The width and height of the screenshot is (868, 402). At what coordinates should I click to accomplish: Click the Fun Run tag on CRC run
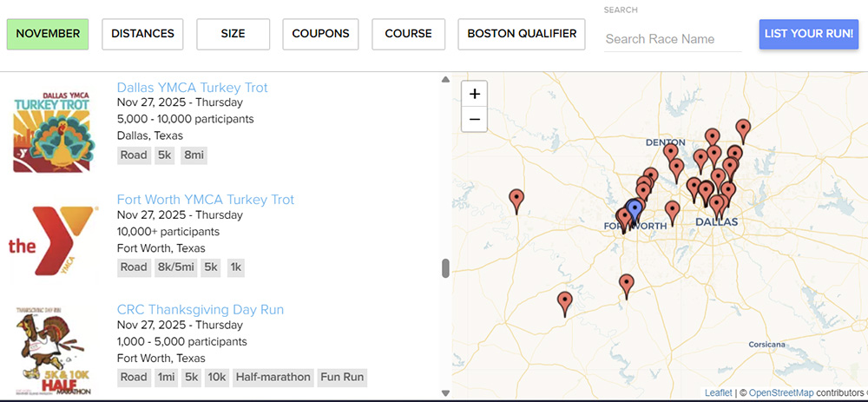[x=342, y=377]
